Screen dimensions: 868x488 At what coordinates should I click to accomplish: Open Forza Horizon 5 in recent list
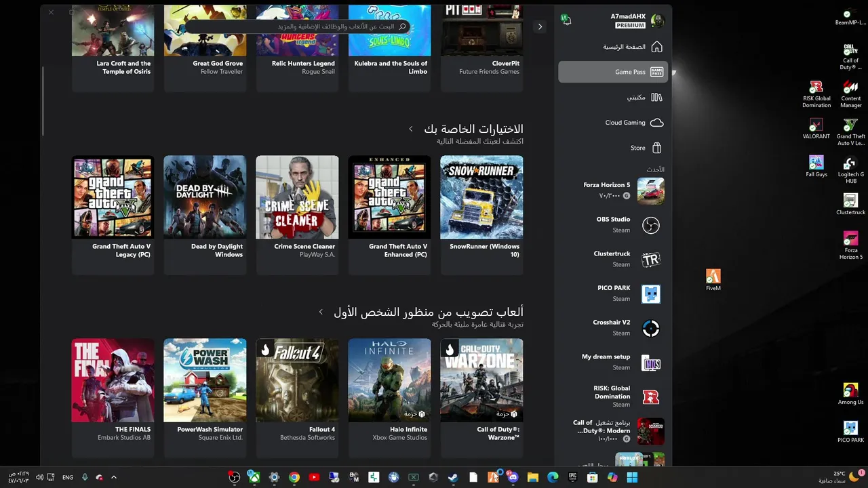(x=613, y=190)
